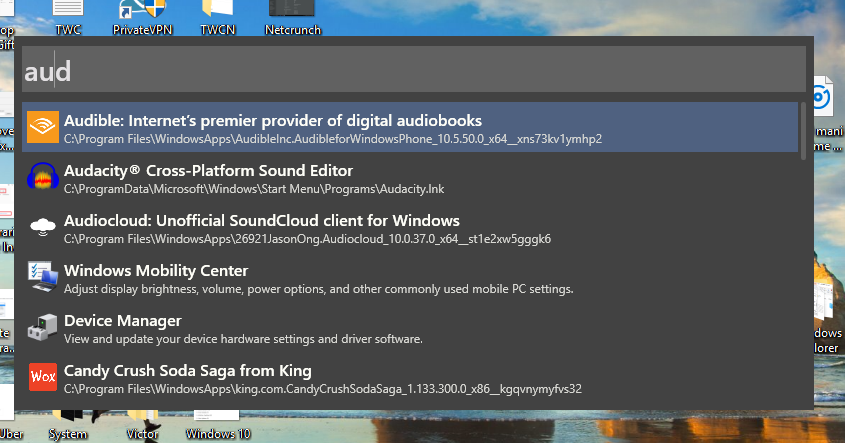The width and height of the screenshot is (845, 443).
Task: Launch the "Device Manager" result title
Action: 122,320
